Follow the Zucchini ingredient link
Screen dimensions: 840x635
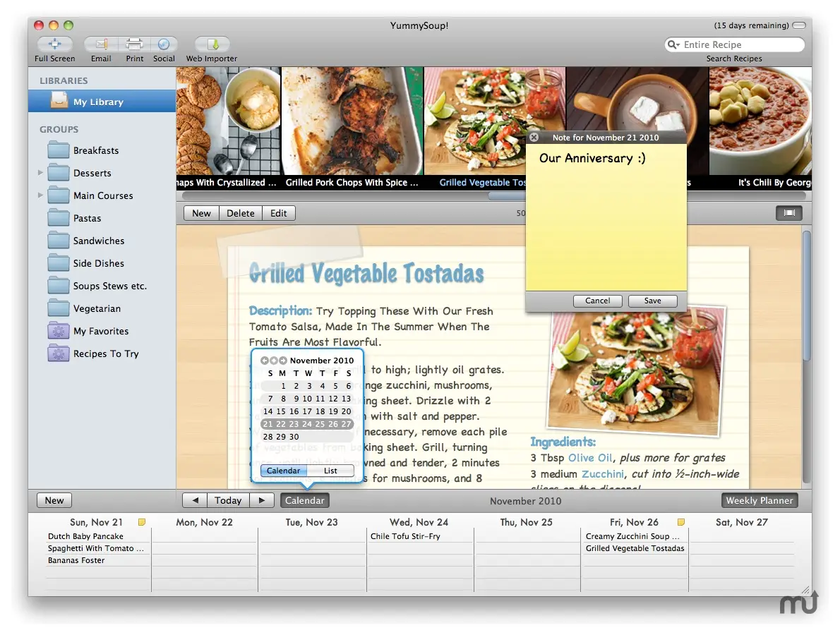603,474
